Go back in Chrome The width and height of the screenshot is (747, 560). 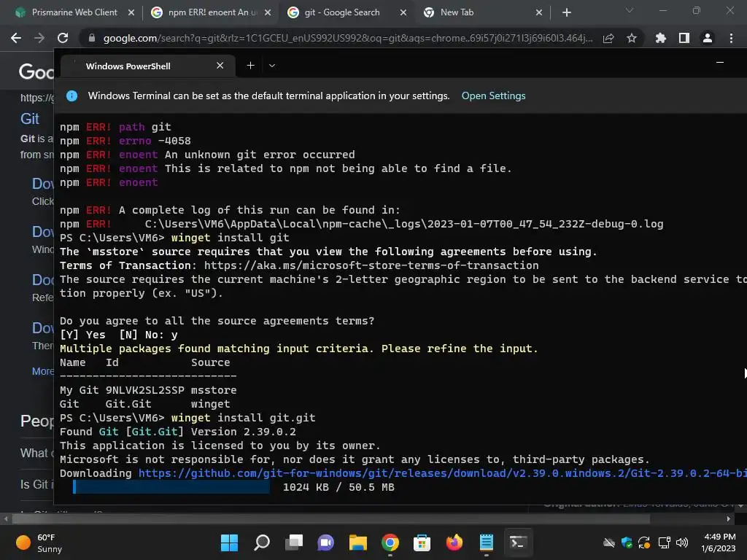(16, 38)
